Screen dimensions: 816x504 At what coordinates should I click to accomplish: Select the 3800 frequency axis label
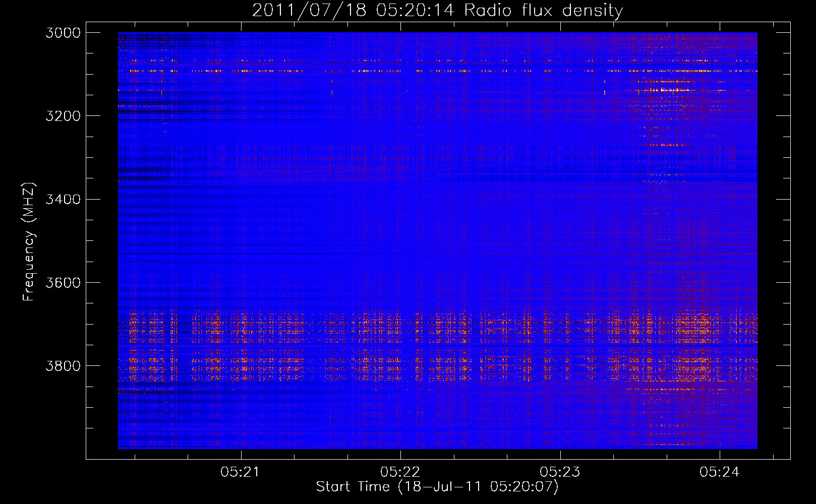63,365
